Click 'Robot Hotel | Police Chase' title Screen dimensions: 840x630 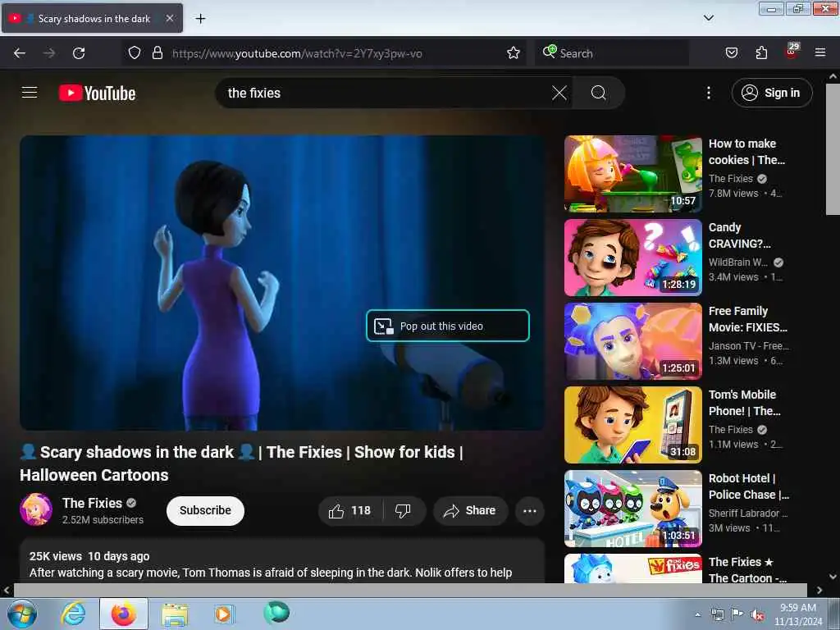click(x=749, y=486)
